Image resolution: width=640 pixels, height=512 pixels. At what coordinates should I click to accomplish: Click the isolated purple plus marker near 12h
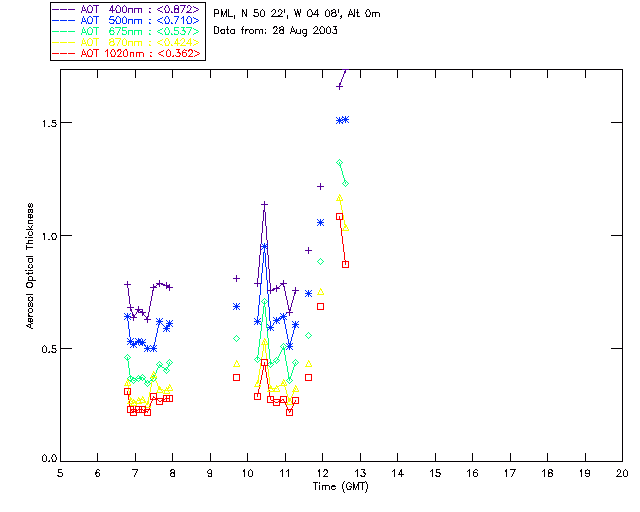321,187
